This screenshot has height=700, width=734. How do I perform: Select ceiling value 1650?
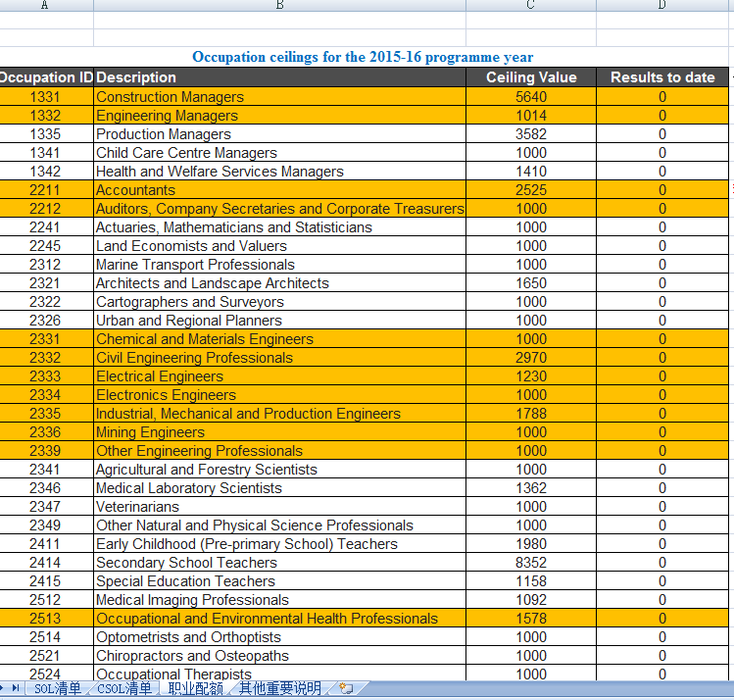[x=531, y=283]
